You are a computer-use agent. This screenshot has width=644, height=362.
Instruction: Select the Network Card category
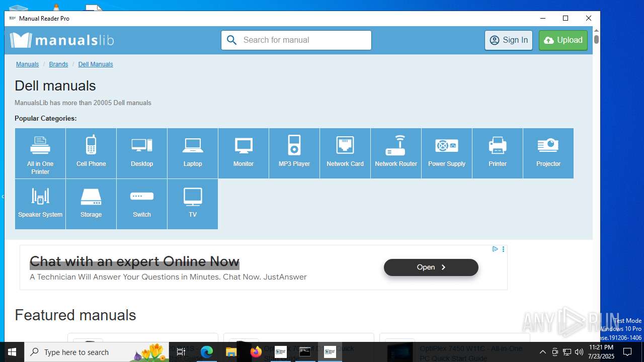point(345,153)
